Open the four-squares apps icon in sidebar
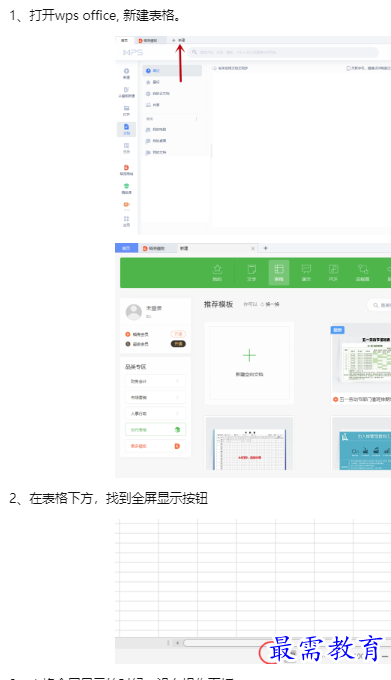This screenshot has width=391, height=680. click(126, 221)
